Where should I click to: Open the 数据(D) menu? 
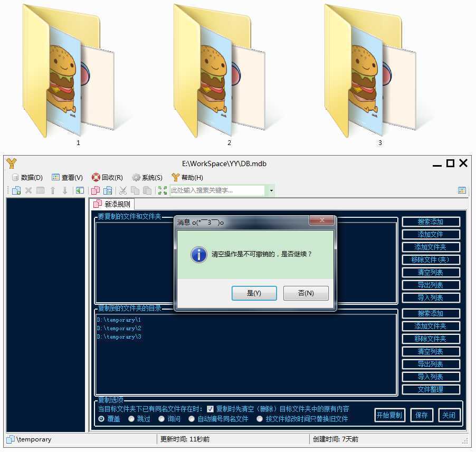click(27, 177)
